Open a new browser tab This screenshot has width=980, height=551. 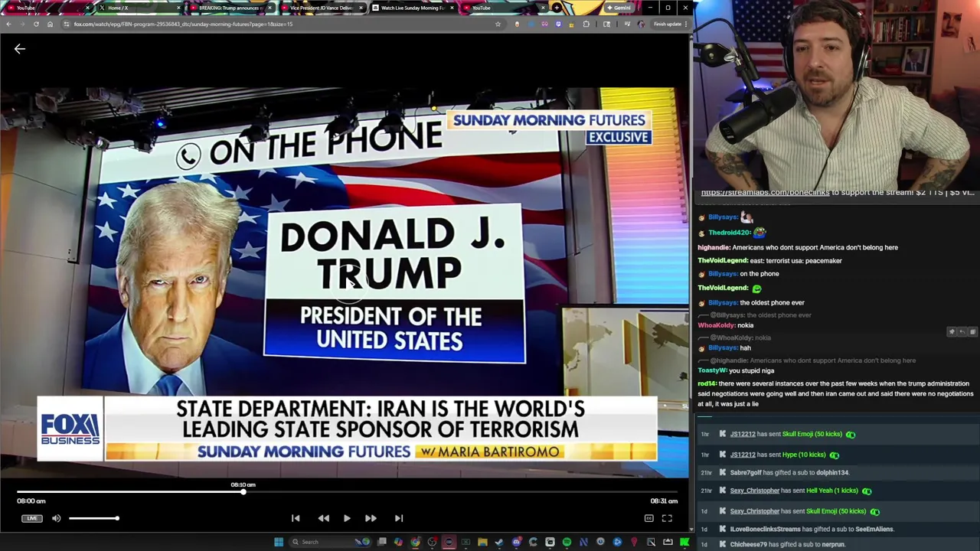click(557, 8)
